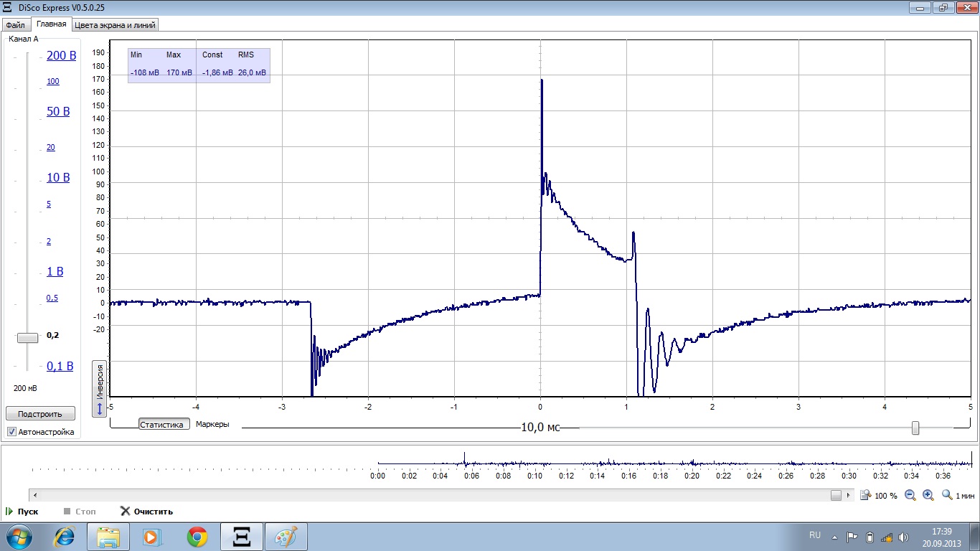Set voltage range to 0,1 В
The image size is (980, 551).
[x=60, y=367]
